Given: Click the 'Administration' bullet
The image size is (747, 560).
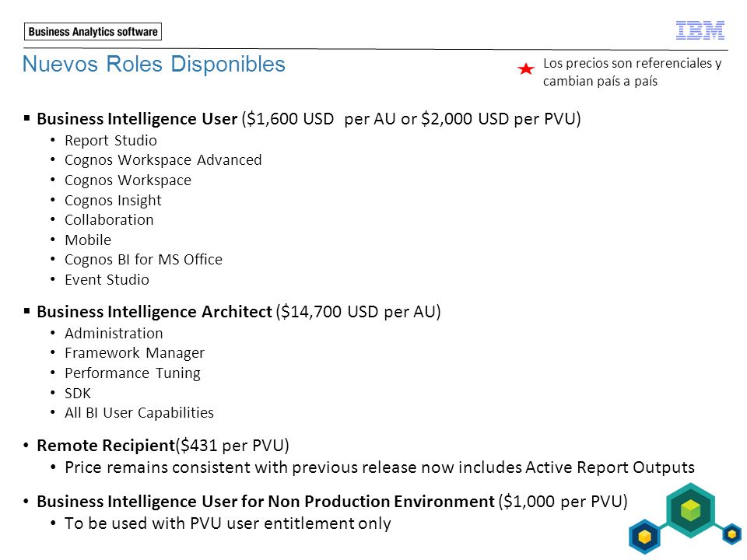Looking at the screenshot, I should tap(114, 334).
